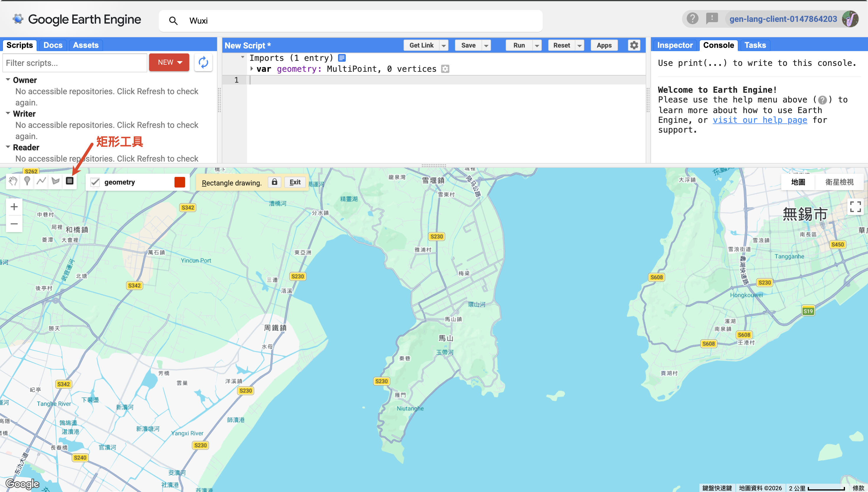The height and width of the screenshot is (492, 868).
Task: Click the Run button
Action: [x=519, y=45]
